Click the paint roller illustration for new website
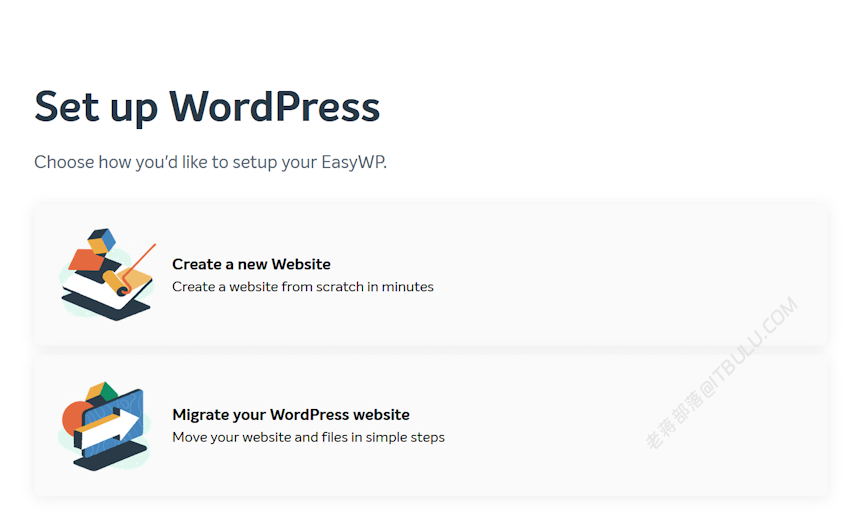Screen dimensions: 850x515 click(x=107, y=274)
